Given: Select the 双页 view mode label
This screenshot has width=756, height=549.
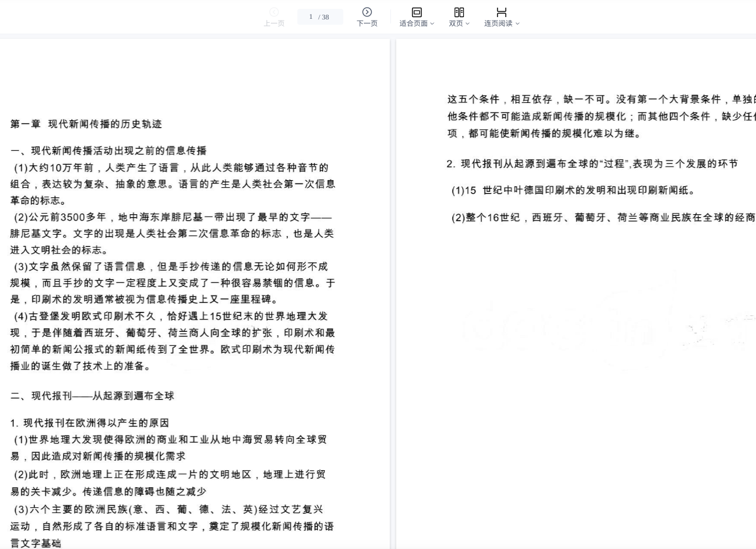Looking at the screenshot, I should click(x=456, y=24).
